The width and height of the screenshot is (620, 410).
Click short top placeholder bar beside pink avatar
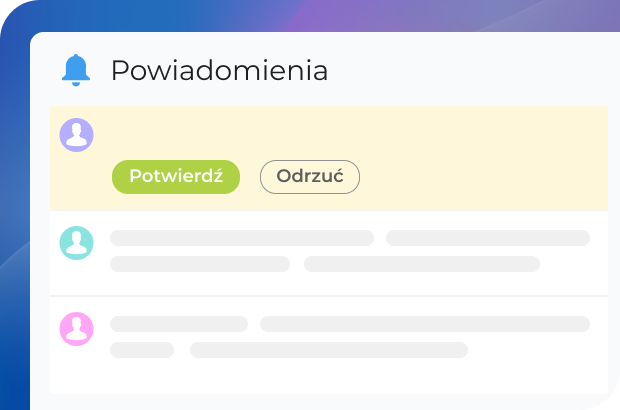coord(179,324)
